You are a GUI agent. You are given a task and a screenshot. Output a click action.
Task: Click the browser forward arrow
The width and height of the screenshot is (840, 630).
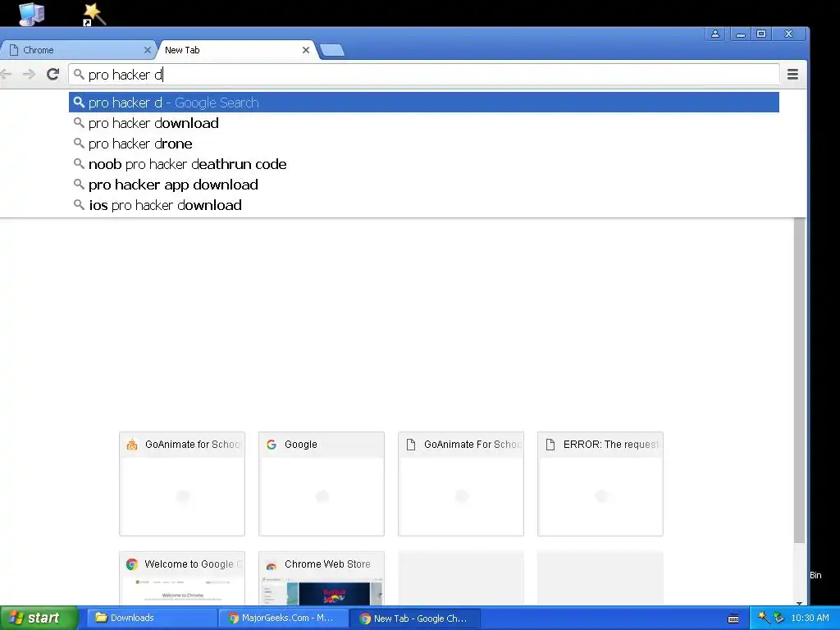29,74
